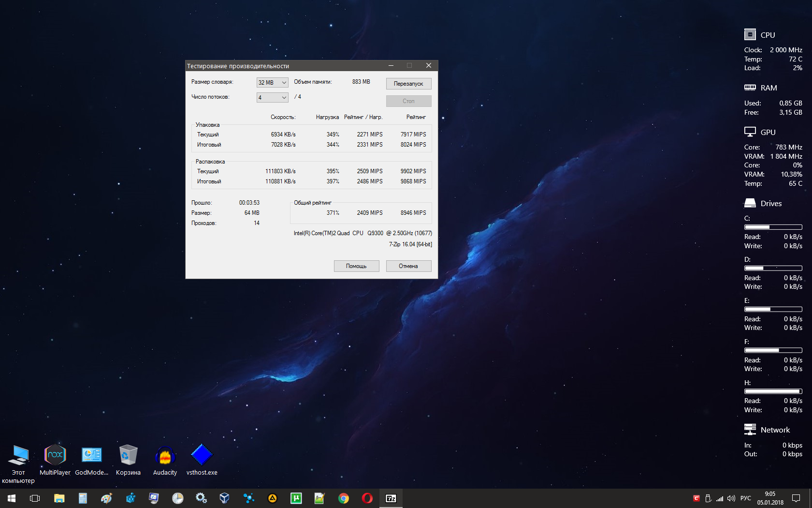Open the Notepad++ taskbar icon
This screenshot has width=812, height=508.
[319, 498]
